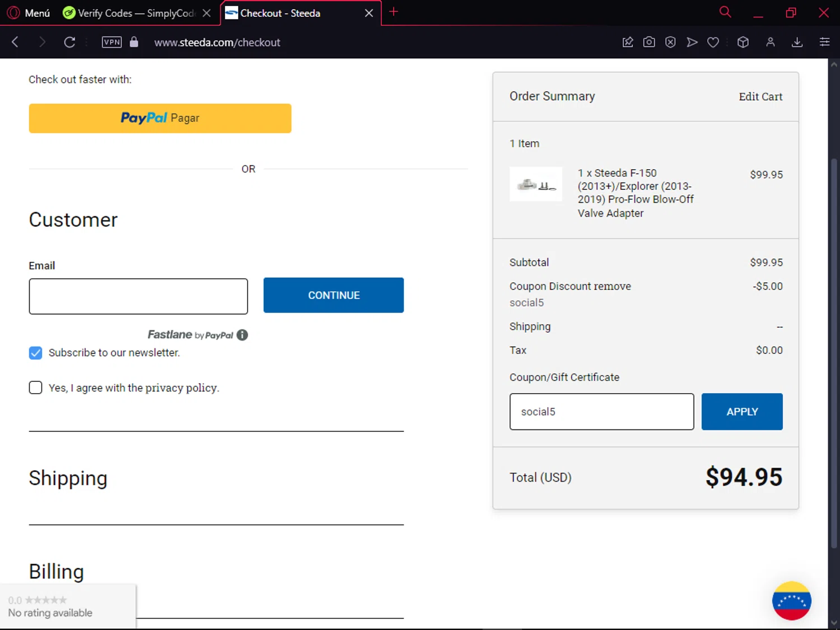Click the Edit Cart link
This screenshot has width=840, height=630.
tap(760, 96)
